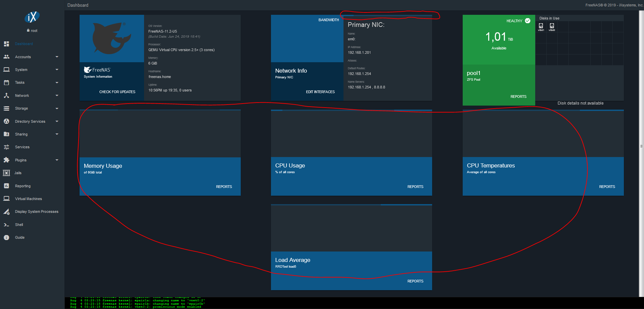
Task: Open REPORTS on CPU Temperatures card
Action: (607, 187)
